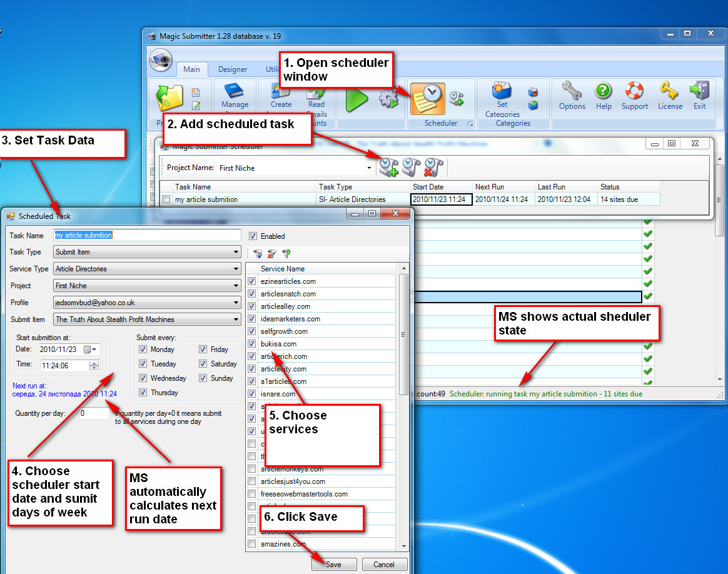Screen dimensions: 728x574
Task: Open the Project dropdown in Scheduled Task
Action: [x=236, y=286]
